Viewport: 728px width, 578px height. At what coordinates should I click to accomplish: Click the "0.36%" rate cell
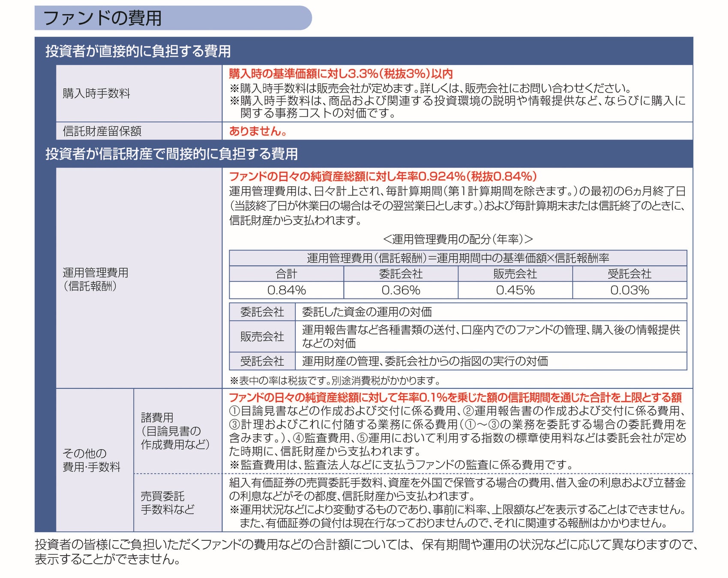[401, 290]
